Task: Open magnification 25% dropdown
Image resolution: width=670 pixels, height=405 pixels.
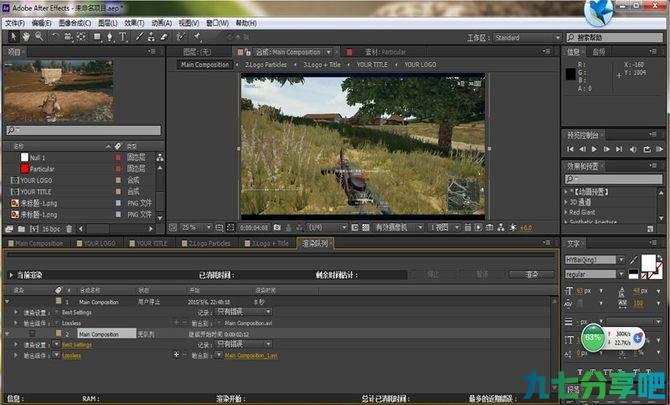Action: (196, 228)
